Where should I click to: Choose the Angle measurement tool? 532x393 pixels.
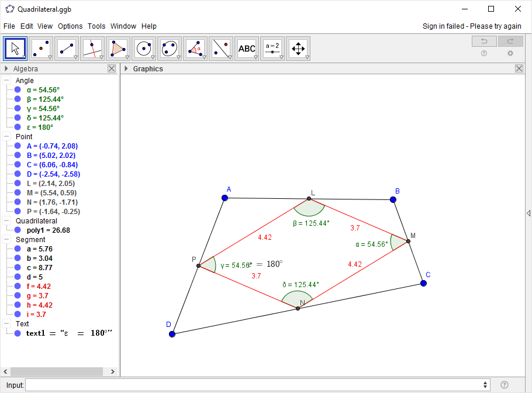coord(195,49)
